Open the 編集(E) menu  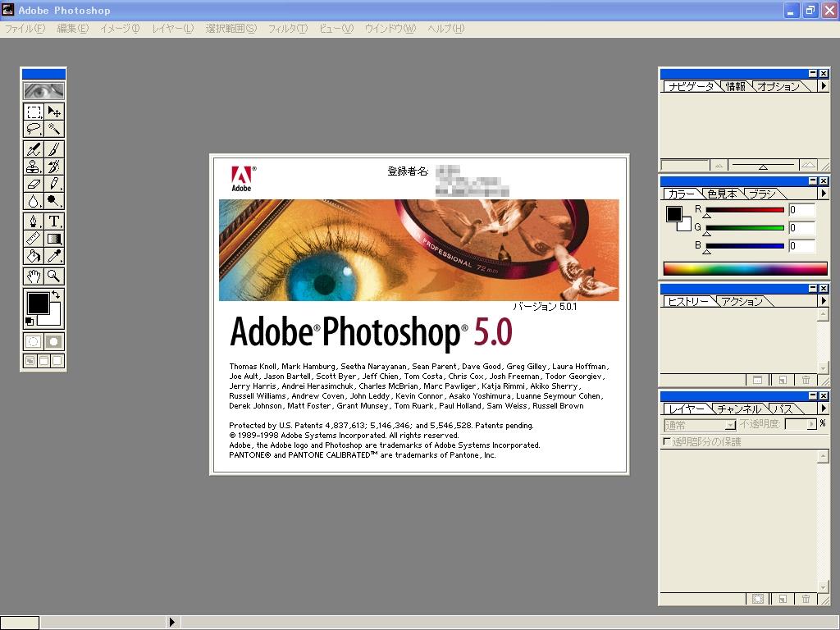[x=72, y=29]
